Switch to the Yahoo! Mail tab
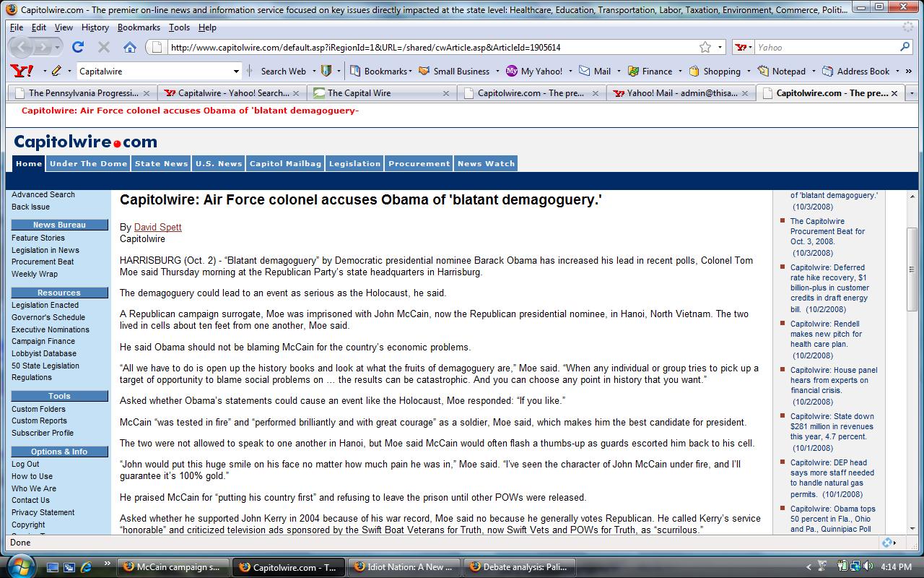Viewport: 924px width, 578px height. pos(679,93)
